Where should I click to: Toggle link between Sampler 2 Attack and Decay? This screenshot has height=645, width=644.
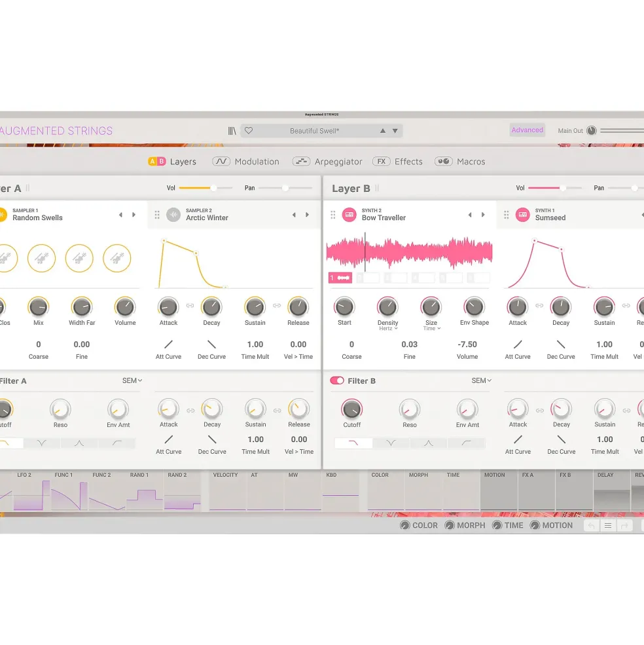(x=190, y=306)
